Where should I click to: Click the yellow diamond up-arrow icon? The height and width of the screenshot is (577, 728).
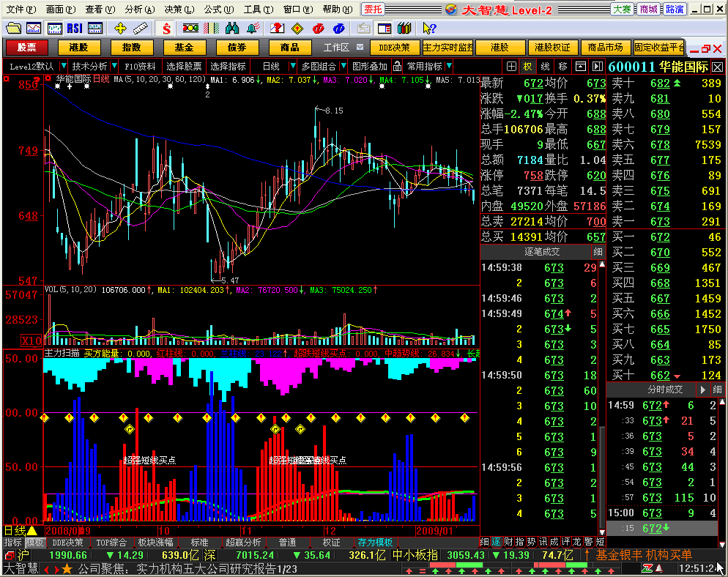coord(297,29)
